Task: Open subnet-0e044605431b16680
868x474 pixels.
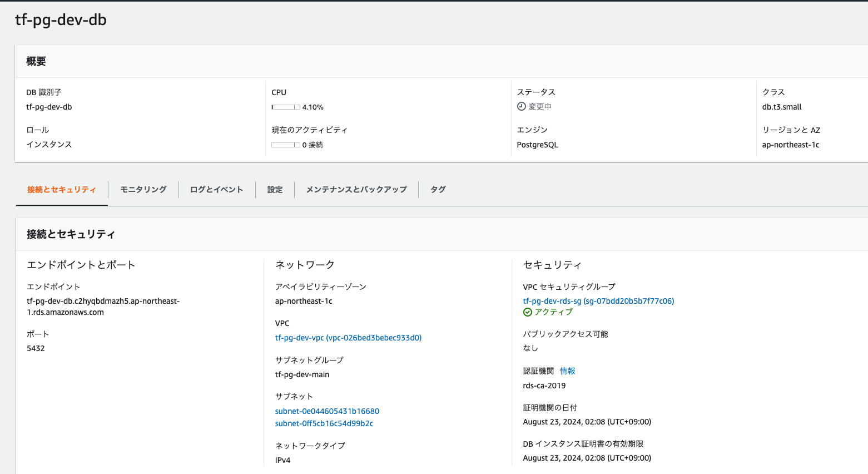Action: [326, 411]
